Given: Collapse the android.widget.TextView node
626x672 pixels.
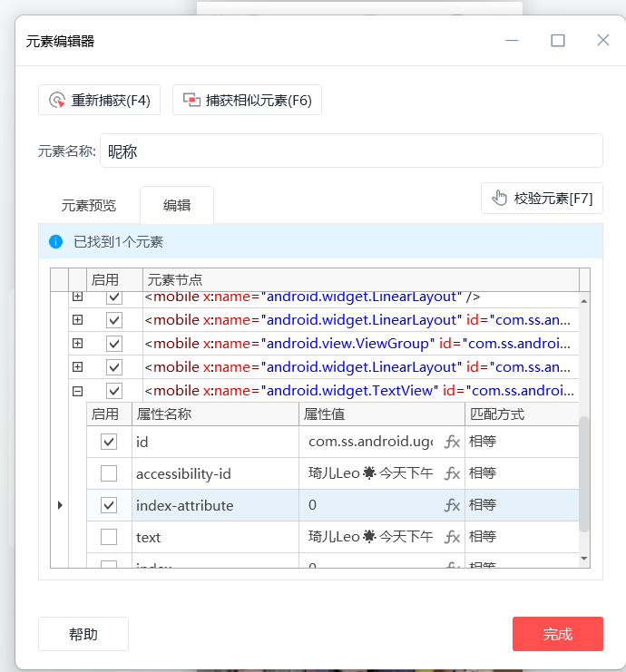Looking at the screenshot, I should (x=77, y=391).
